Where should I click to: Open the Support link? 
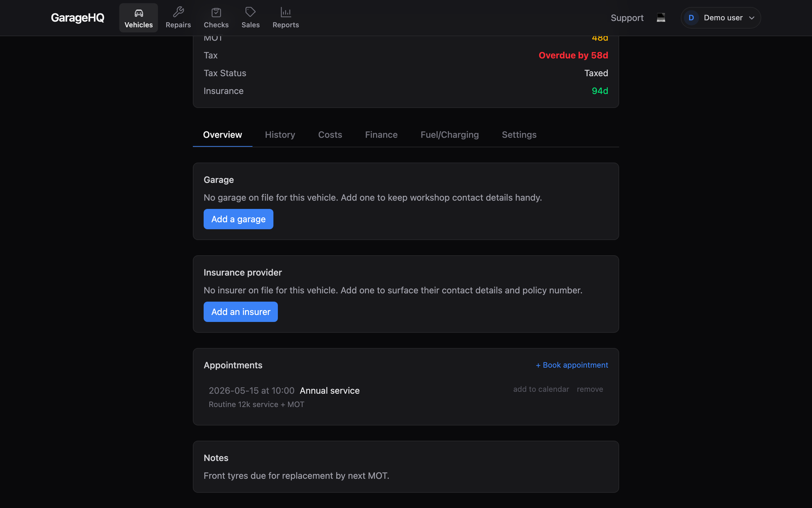pos(627,18)
